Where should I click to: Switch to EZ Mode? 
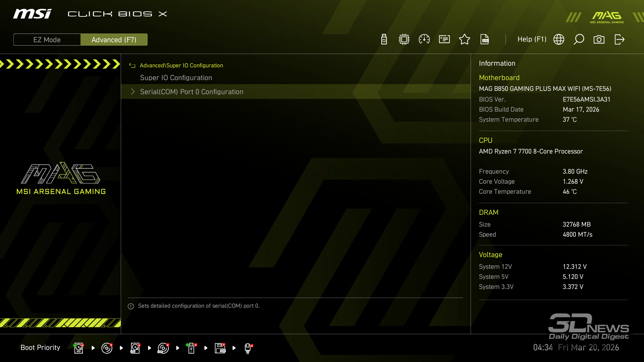[x=47, y=40]
